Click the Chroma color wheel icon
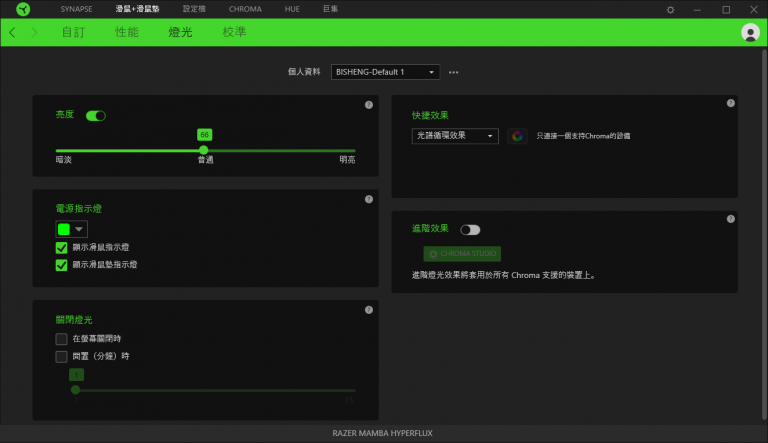Screen dimensions: 768x443 tap(517, 136)
